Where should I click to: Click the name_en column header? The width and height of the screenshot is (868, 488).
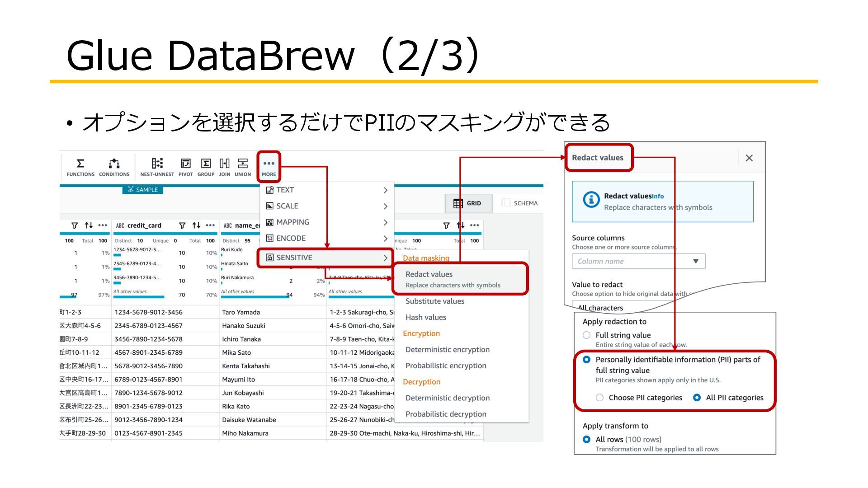point(247,225)
